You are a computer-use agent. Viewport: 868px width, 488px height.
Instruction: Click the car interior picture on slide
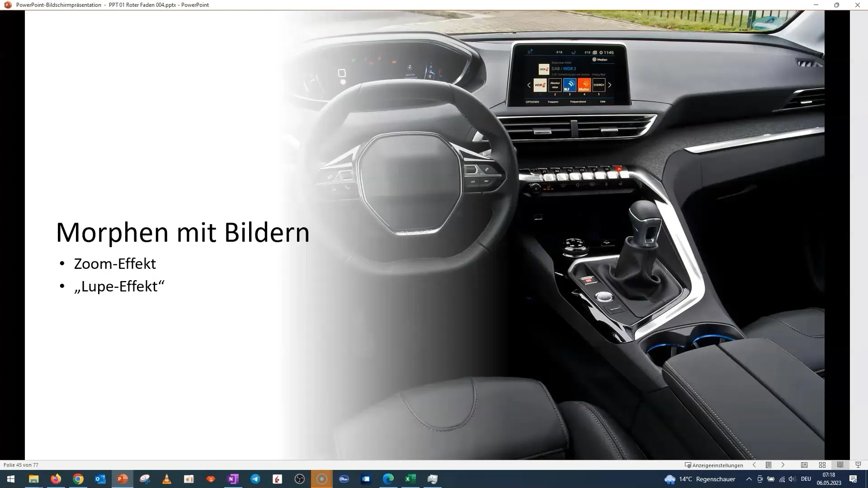point(553,235)
